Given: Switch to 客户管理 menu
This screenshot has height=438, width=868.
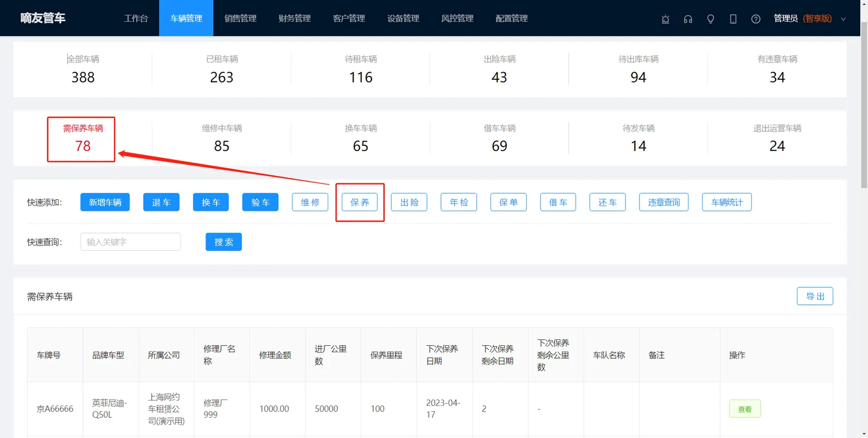Looking at the screenshot, I should [349, 18].
